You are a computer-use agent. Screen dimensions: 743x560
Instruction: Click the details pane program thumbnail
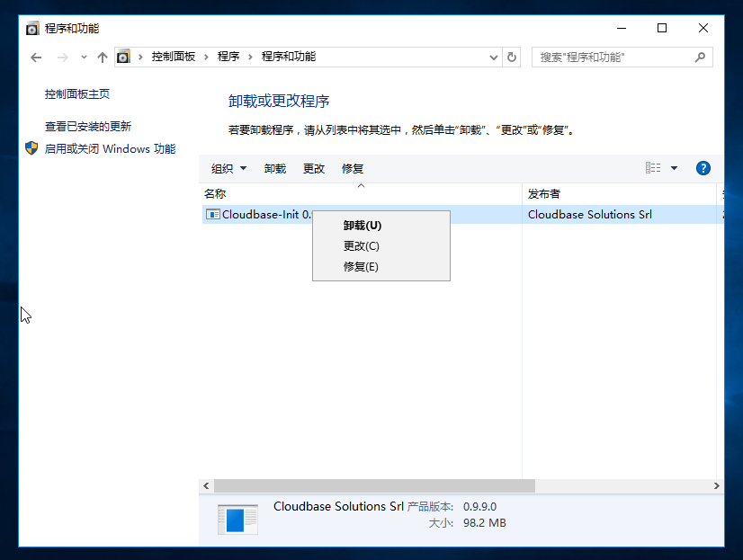click(237, 520)
